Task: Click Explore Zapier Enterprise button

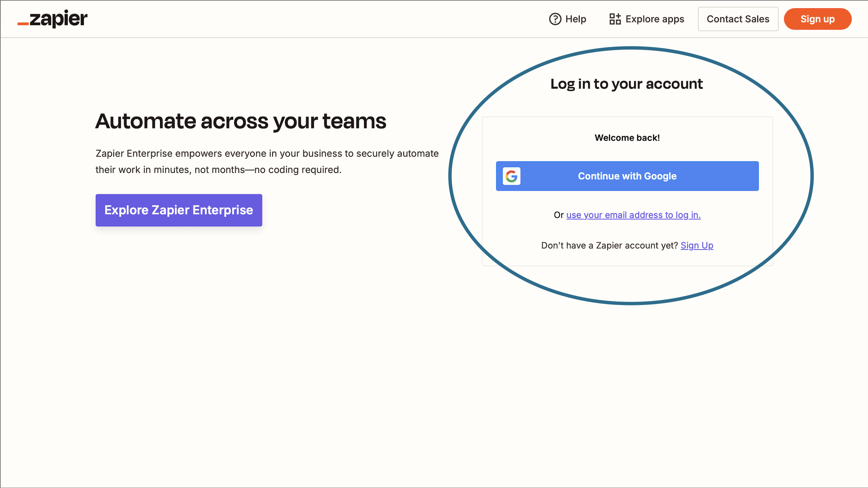Action: (179, 210)
